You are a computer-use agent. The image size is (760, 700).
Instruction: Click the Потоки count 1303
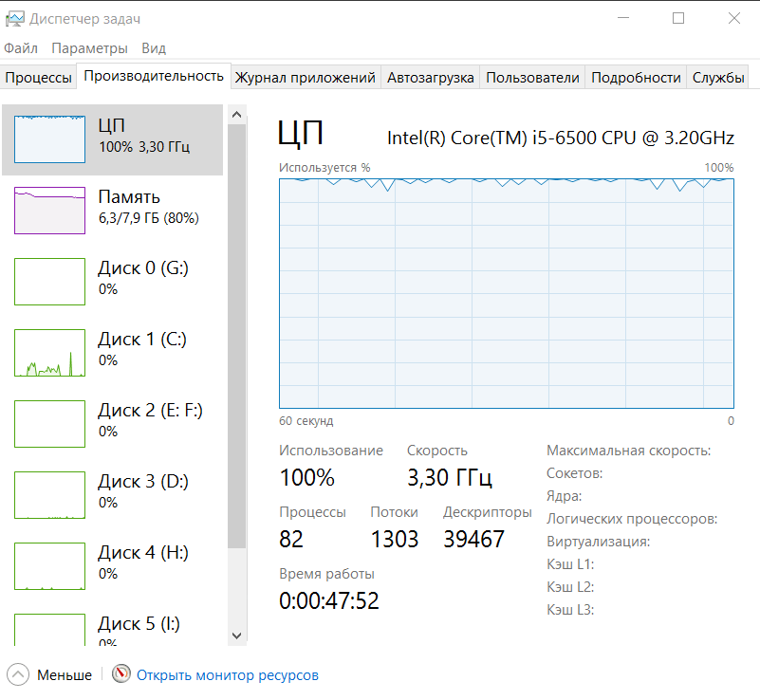(395, 539)
